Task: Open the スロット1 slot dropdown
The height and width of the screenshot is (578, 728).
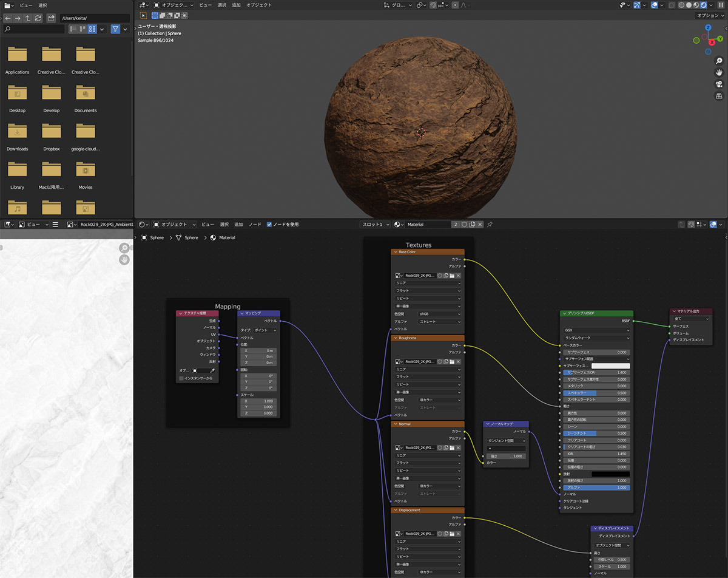Action: [374, 224]
